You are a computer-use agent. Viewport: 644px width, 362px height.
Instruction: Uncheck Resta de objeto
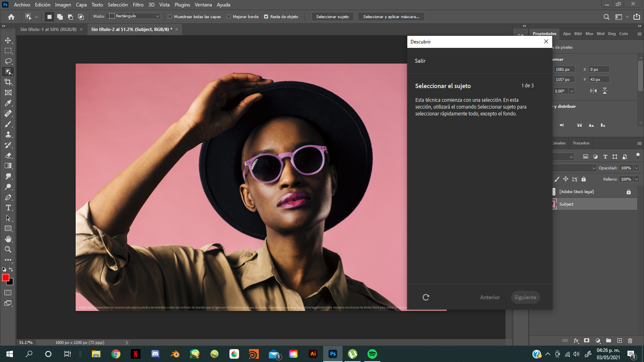point(266,17)
